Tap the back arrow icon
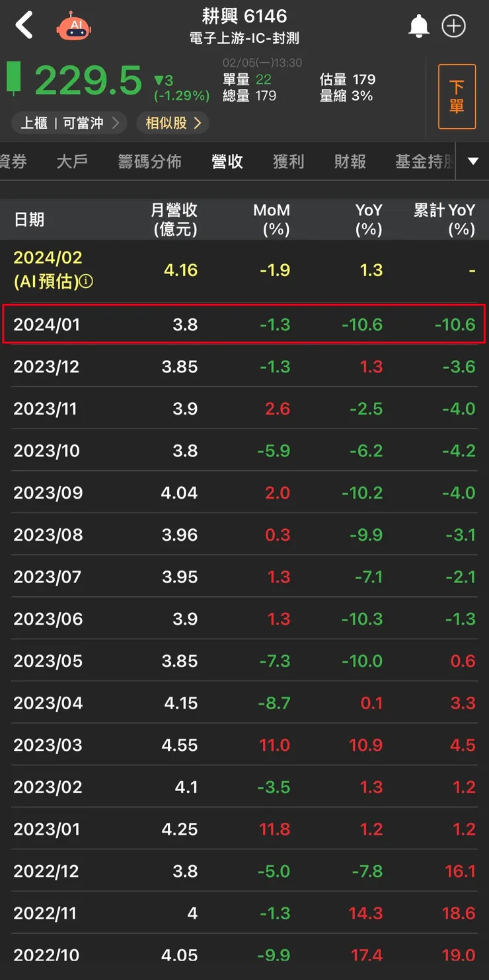The width and height of the screenshot is (489, 980). (24, 26)
